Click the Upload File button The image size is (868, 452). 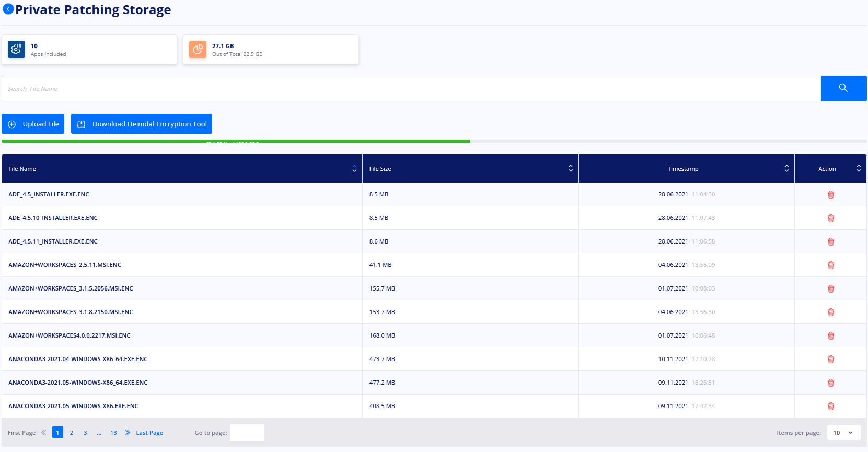pyautogui.click(x=33, y=124)
